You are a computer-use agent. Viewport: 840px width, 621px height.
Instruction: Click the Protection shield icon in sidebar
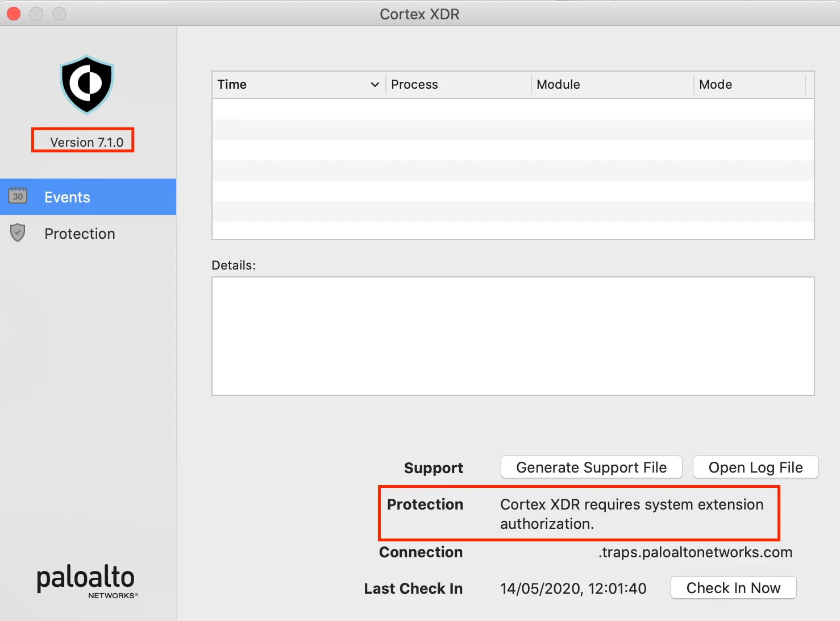[x=18, y=233]
